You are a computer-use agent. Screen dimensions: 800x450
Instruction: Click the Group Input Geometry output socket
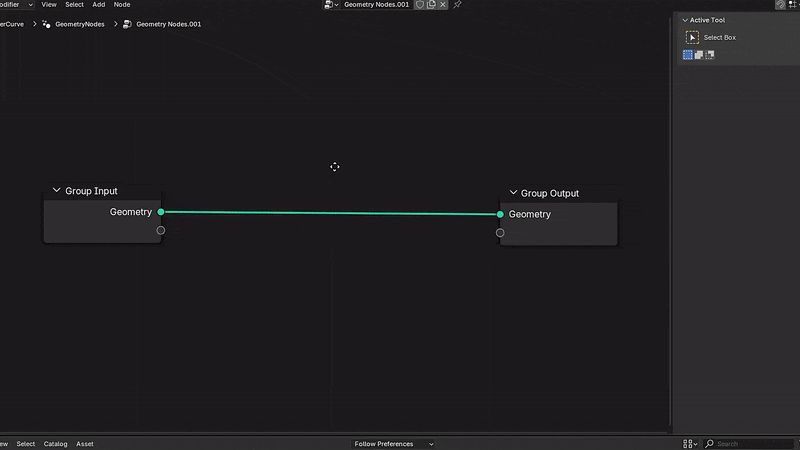pyautogui.click(x=161, y=212)
